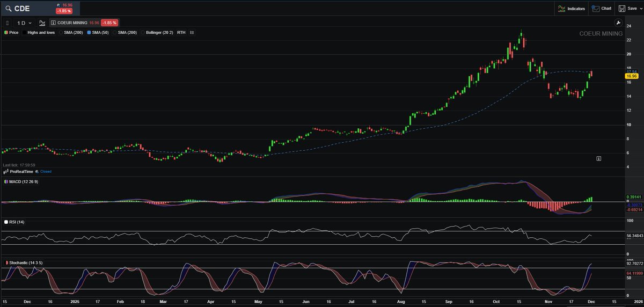Click the Closed market status label
The height and width of the screenshot is (307, 644).
pos(46,171)
